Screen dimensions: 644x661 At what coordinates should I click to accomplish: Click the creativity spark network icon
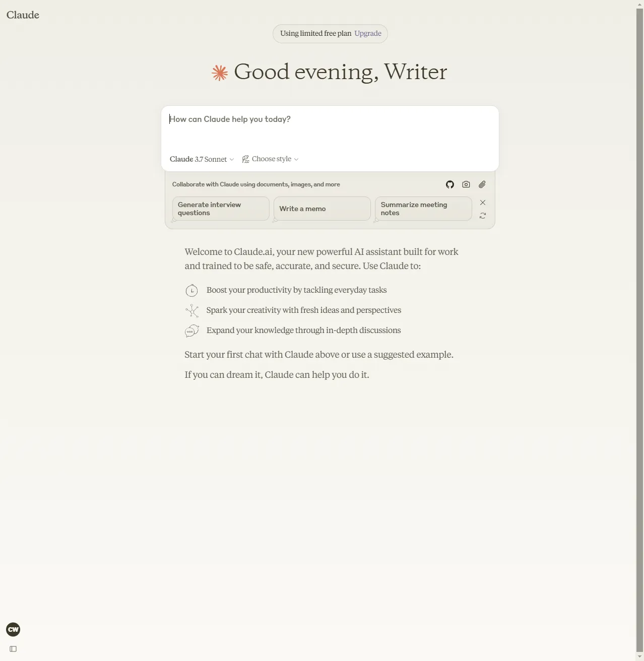(191, 310)
